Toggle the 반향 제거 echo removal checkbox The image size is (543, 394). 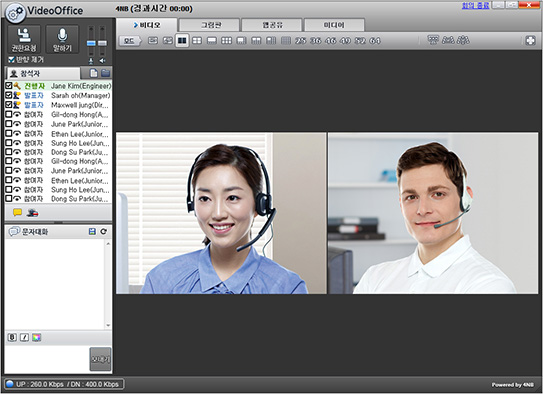click(x=11, y=60)
